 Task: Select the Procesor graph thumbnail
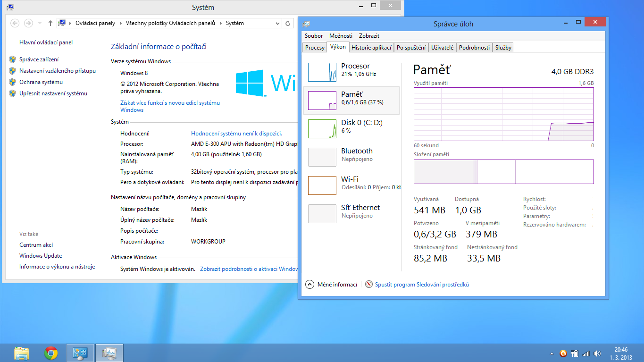pos(322,72)
